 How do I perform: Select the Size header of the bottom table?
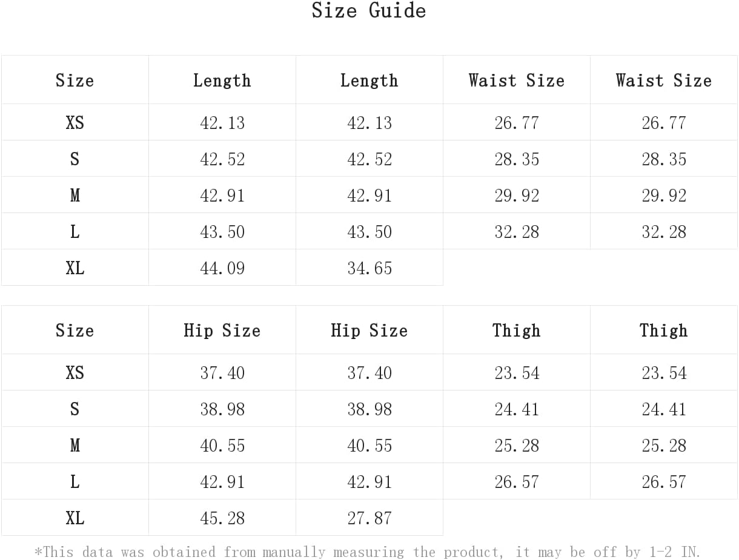[75, 331]
